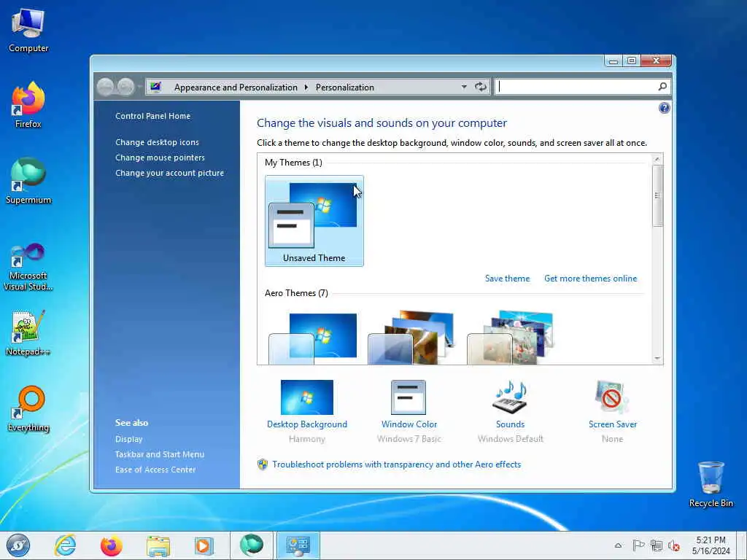Open the address bar history dropdown arrow
Image resolution: width=747 pixels, height=560 pixels.
click(463, 87)
